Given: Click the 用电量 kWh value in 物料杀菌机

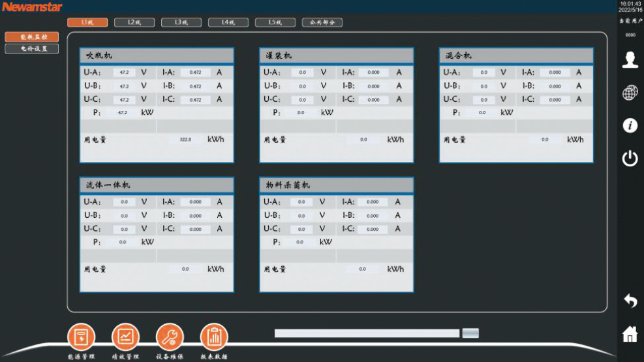Looking at the screenshot, I should click(362, 269).
